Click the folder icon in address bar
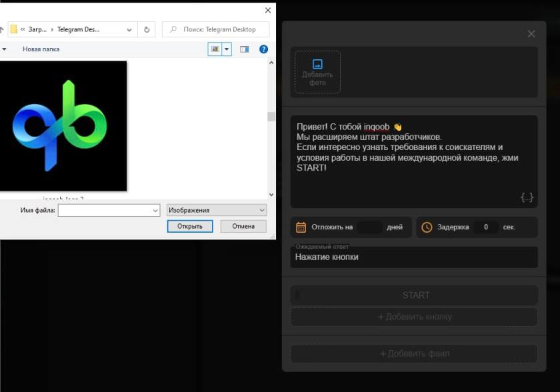560x392 pixels. [x=13, y=29]
